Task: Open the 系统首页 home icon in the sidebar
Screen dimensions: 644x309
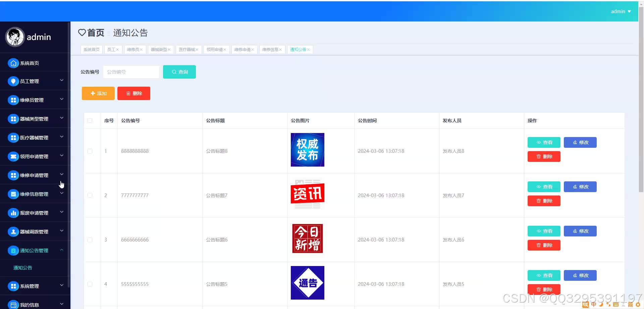Action: 13,63
